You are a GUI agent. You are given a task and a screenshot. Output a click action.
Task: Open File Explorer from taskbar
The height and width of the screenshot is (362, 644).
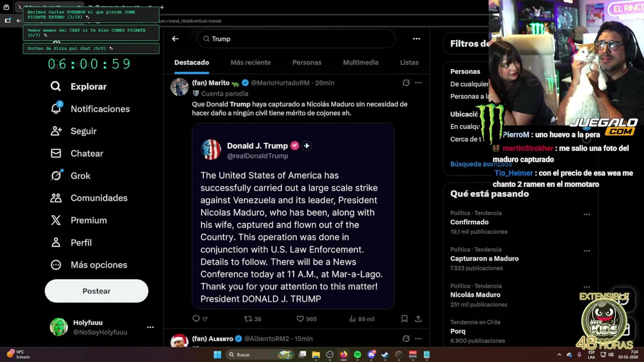(316, 354)
